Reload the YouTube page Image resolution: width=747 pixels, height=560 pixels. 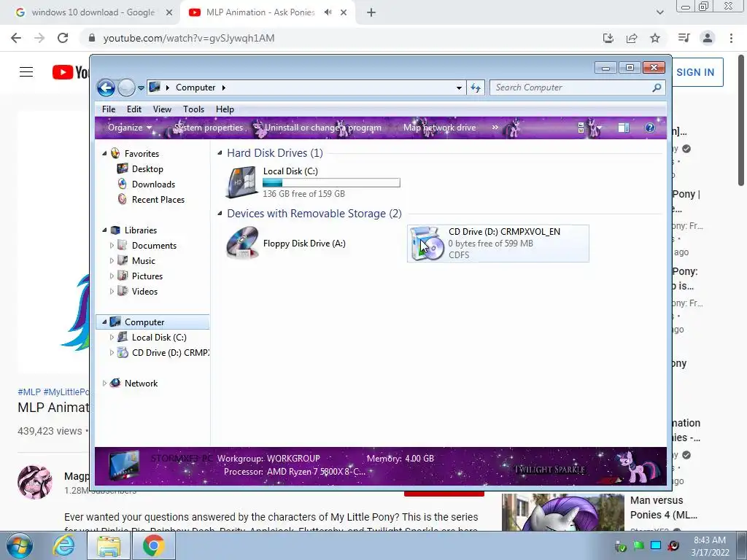(63, 38)
